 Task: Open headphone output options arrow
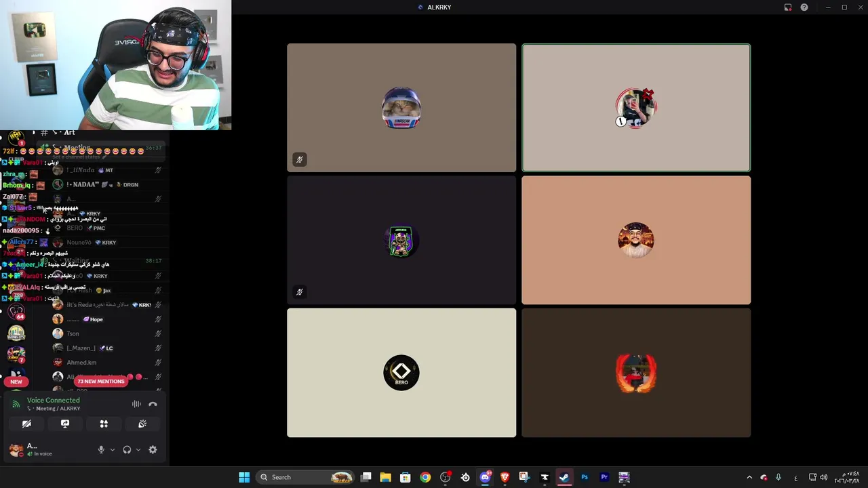point(138,449)
